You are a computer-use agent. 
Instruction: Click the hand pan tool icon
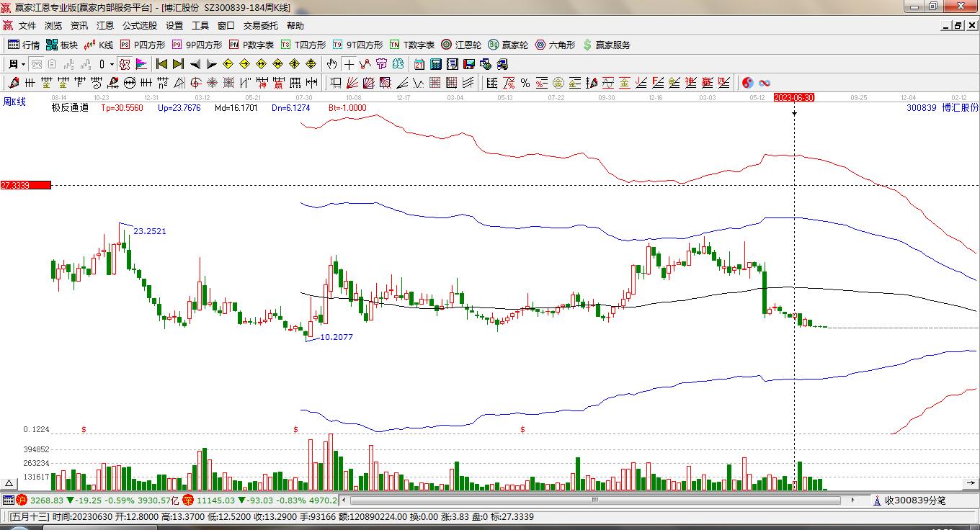331,64
